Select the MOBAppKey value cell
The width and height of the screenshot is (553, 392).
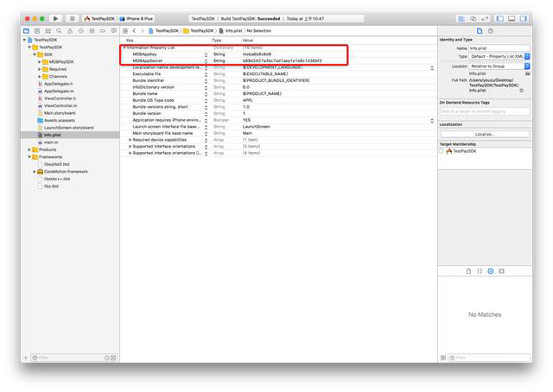pyautogui.click(x=257, y=54)
